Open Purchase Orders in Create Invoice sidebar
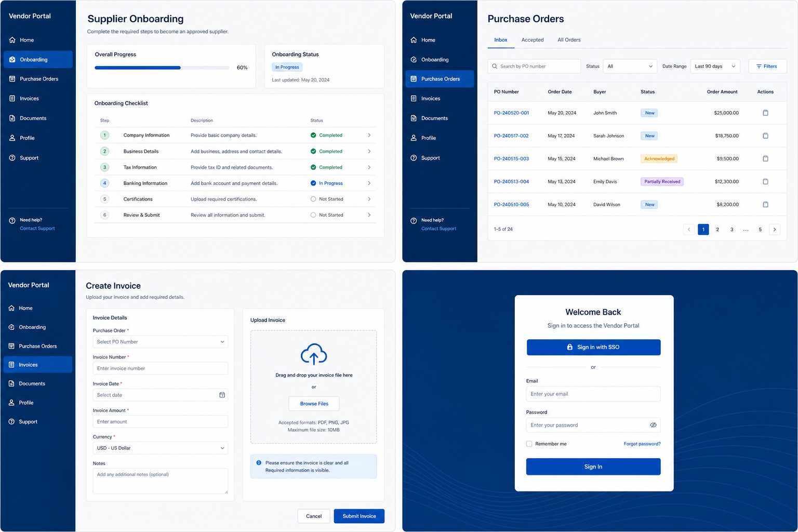The image size is (798, 532). 38,346
